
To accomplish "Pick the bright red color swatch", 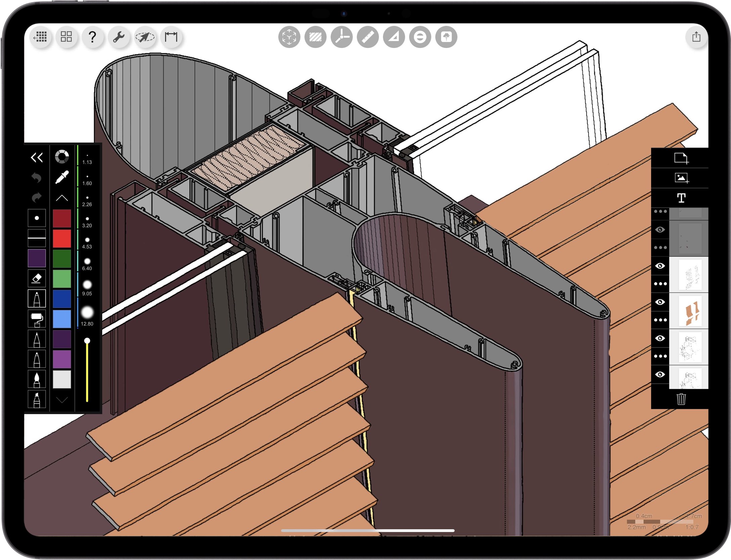I will coord(62,238).
